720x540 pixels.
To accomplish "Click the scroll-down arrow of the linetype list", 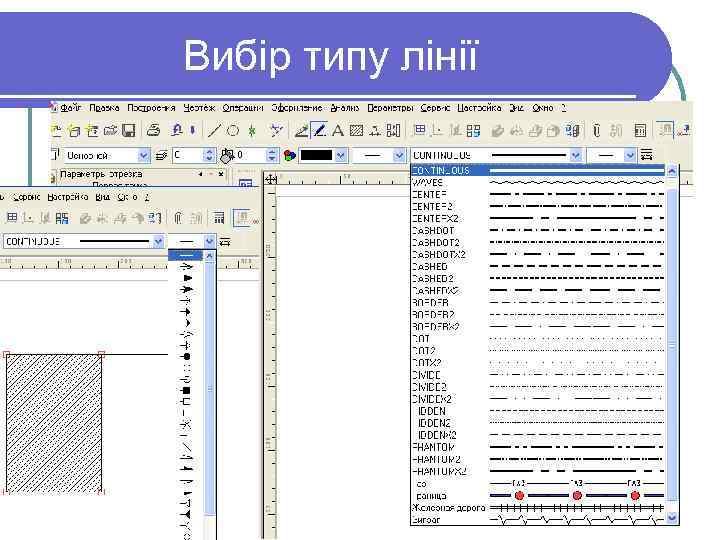I will point(672,517).
